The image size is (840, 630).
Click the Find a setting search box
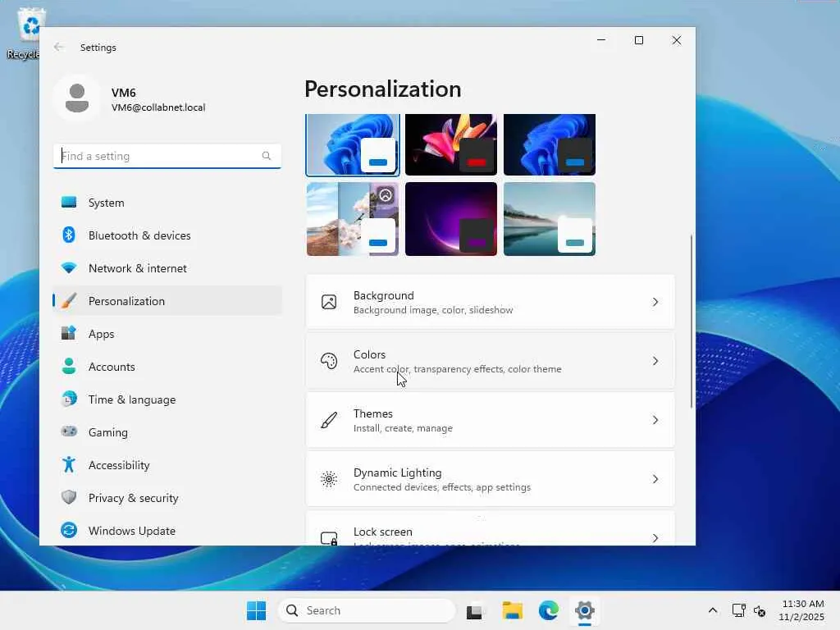point(167,156)
